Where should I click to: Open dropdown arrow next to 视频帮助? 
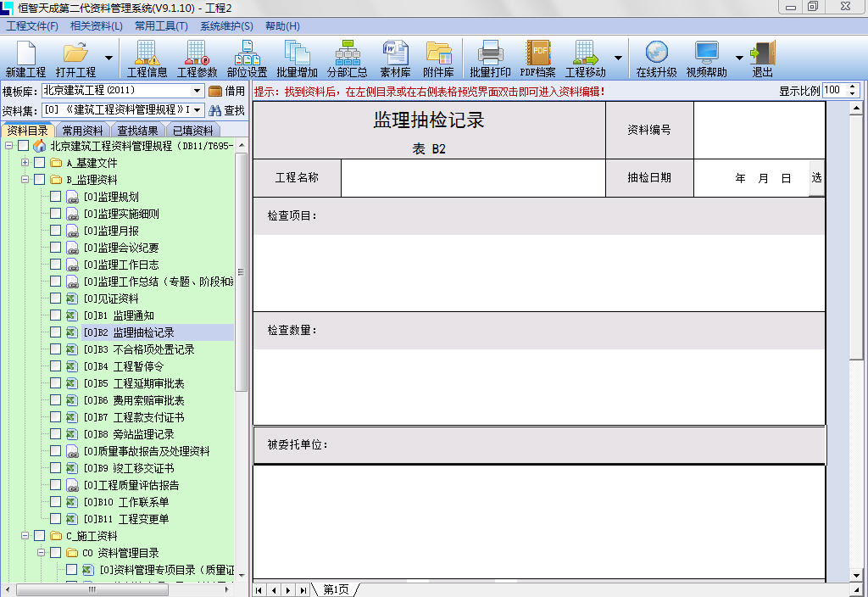point(739,58)
